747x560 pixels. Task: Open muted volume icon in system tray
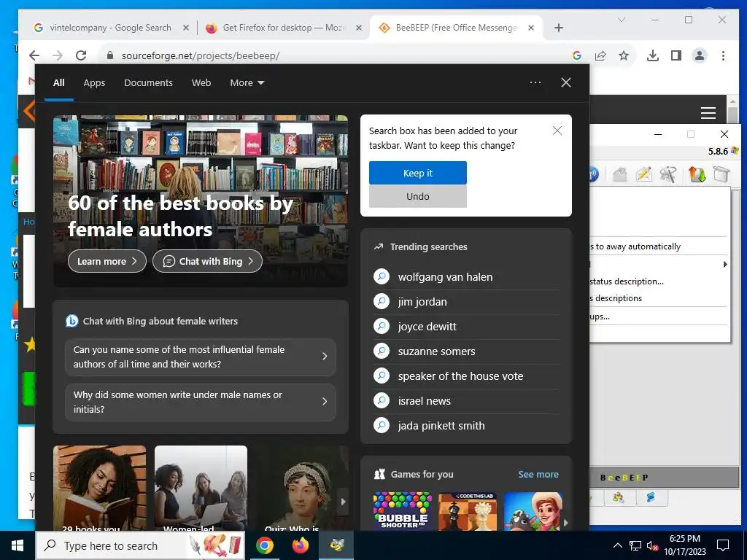pos(652,545)
